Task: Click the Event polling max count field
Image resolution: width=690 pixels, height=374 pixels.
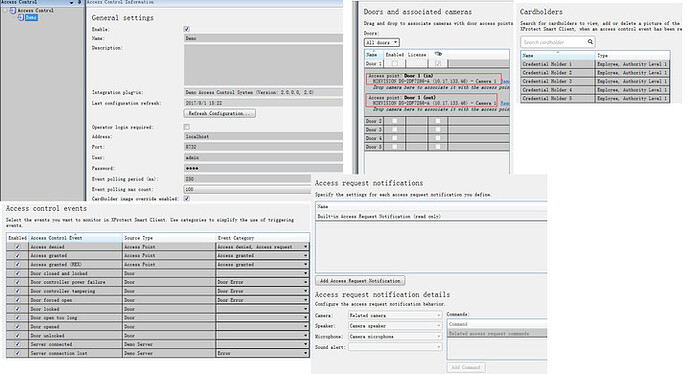Action: click(248, 189)
